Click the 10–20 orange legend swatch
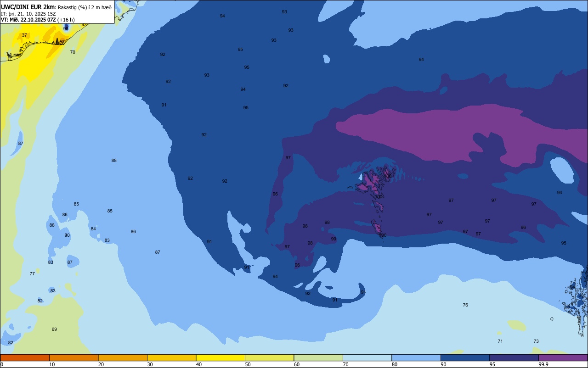The width and height of the screenshot is (588, 368). point(73,357)
